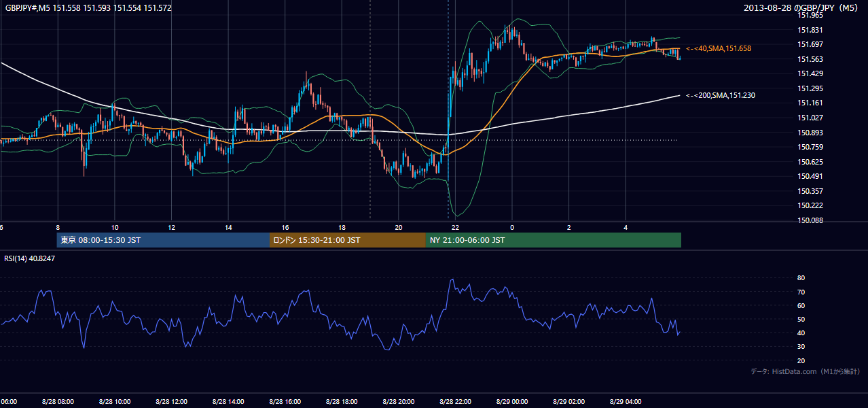868x408 pixels.
Task: Click the 200,SMA,151.230 white indicator label
Action: tap(721, 96)
